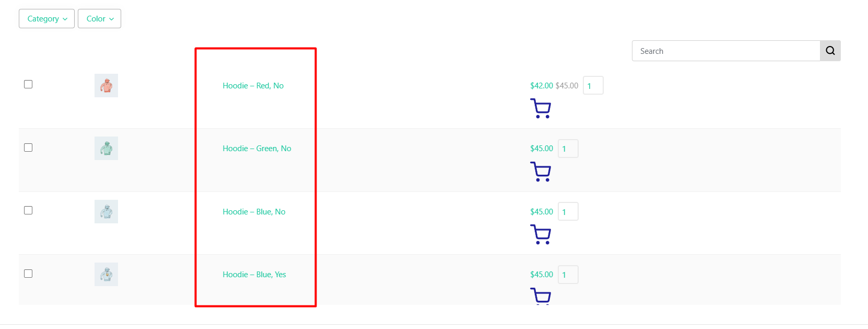Screen dimensions: 868x329
Task: Open Hoodie – Red, No product link
Action: [x=253, y=86]
